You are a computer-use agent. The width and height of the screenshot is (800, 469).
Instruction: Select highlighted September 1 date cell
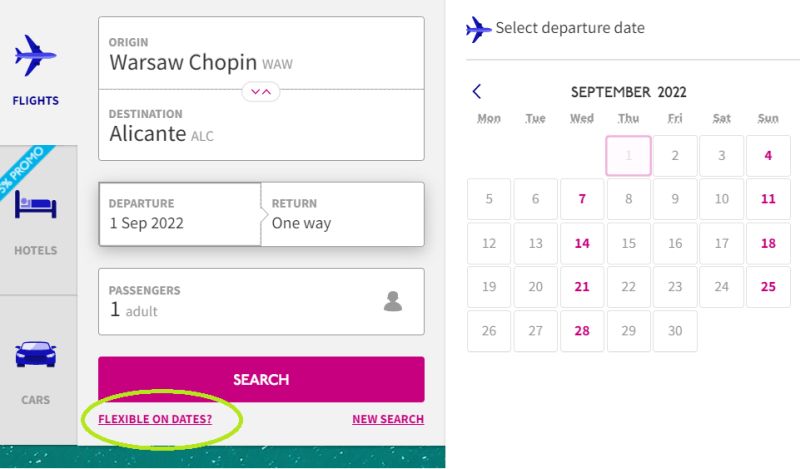pyautogui.click(x=629, y=156)
